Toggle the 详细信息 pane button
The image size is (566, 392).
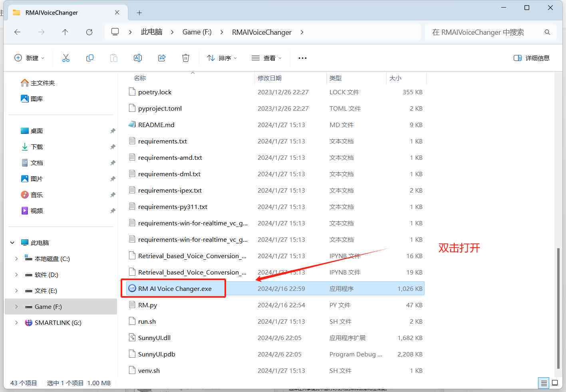coord(531,58)
